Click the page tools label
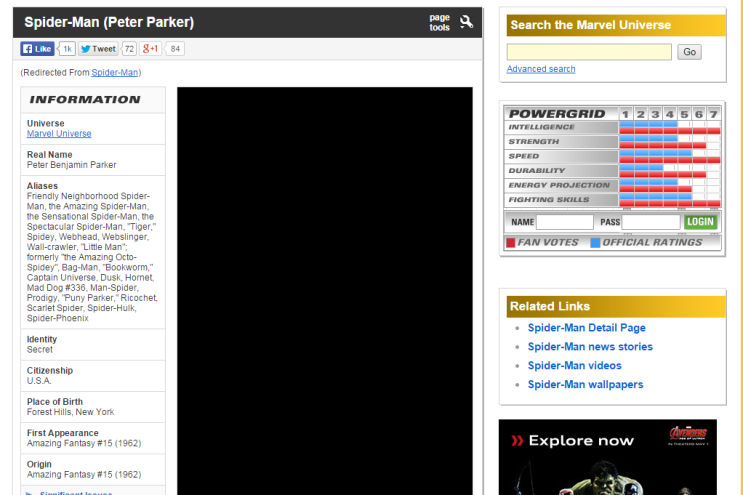Viewport: 743px width, 495px height. [439, 22]
